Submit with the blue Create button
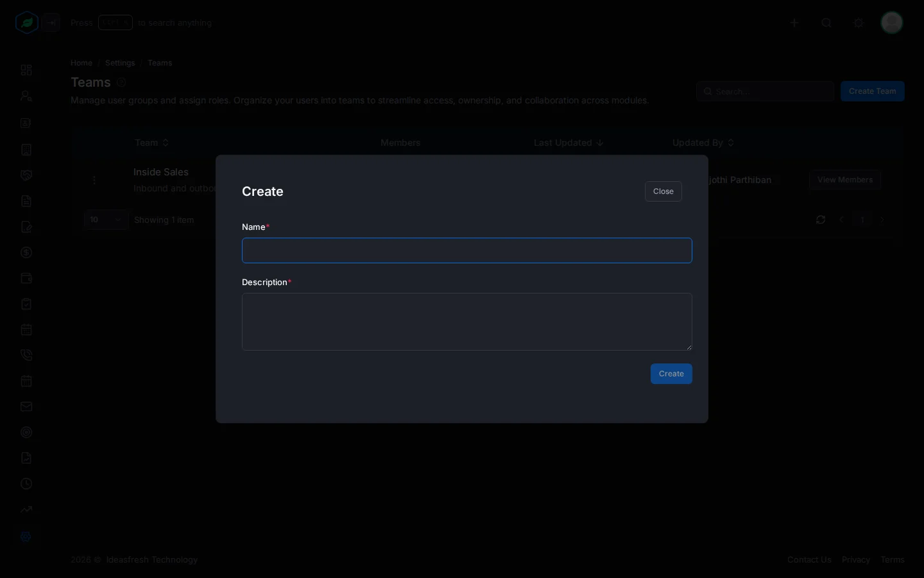The image size is (924, 578). tap(671, 374)
